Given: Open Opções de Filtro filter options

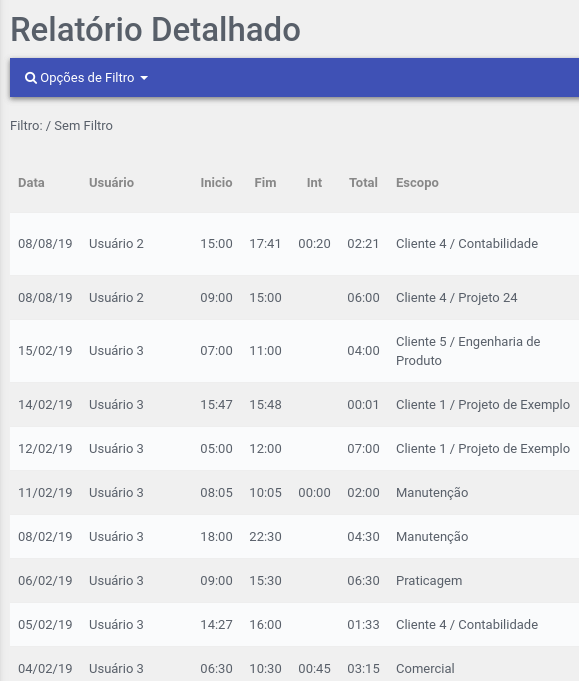Looking at the screenshot, I should click(86, 78).
